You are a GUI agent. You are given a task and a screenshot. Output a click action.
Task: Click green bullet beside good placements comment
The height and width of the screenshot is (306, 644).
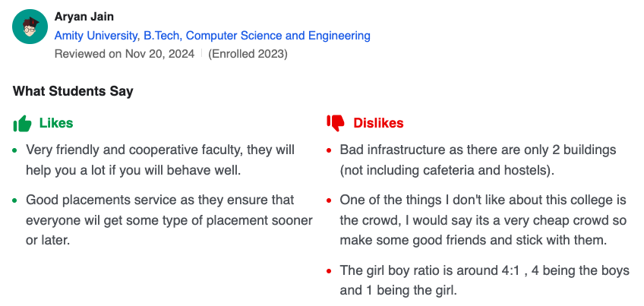click(x=14, y=200)
